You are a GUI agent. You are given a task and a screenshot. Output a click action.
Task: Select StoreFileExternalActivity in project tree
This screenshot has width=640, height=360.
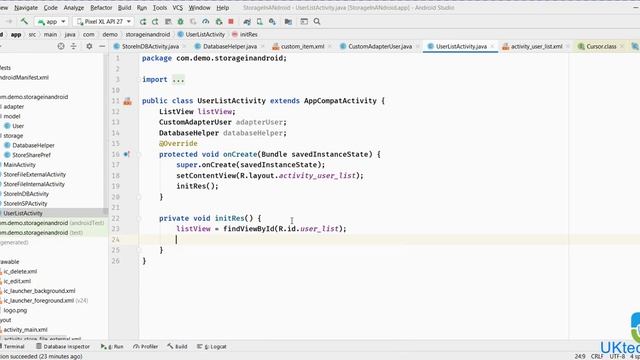(34, 175)
